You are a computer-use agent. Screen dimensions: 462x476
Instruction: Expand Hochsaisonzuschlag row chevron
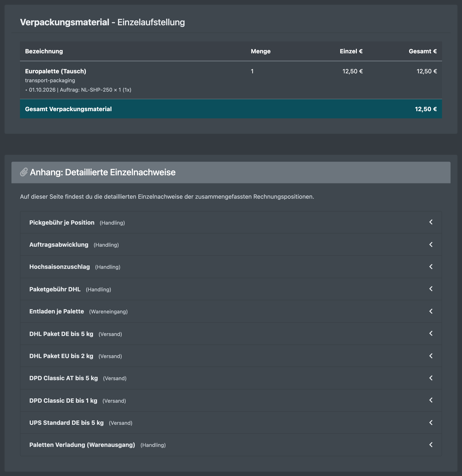click(431, 267)
